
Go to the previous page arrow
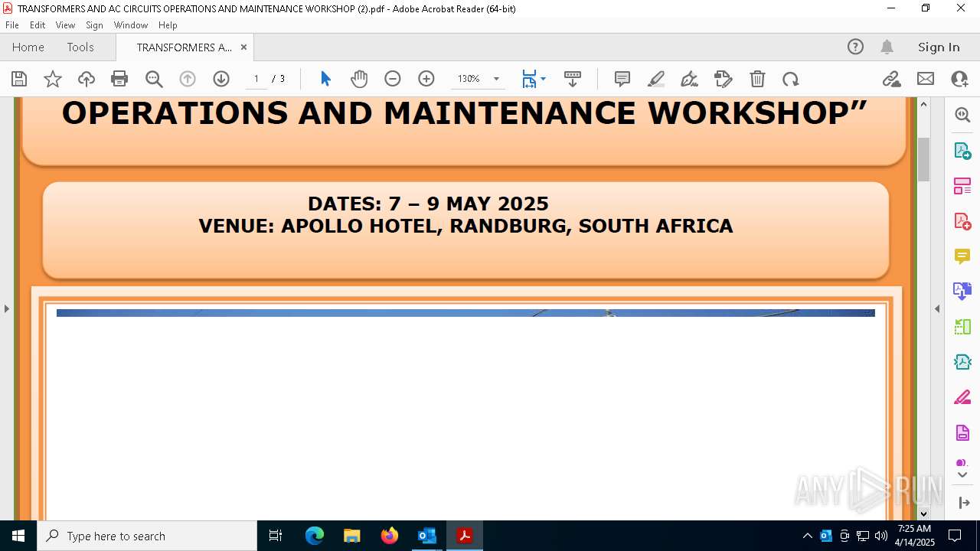pyautogui.click(x=188, y=79)
